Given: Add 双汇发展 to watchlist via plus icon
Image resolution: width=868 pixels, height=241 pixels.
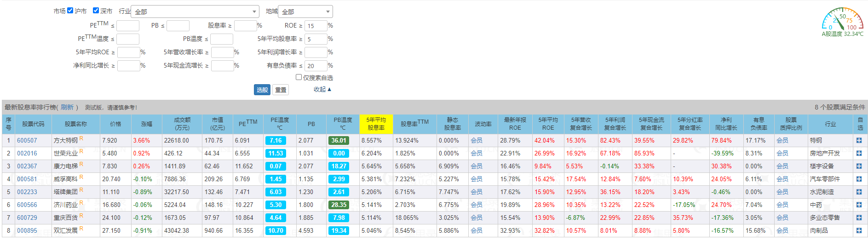Looking at the screenshot, I should [859, 231].
